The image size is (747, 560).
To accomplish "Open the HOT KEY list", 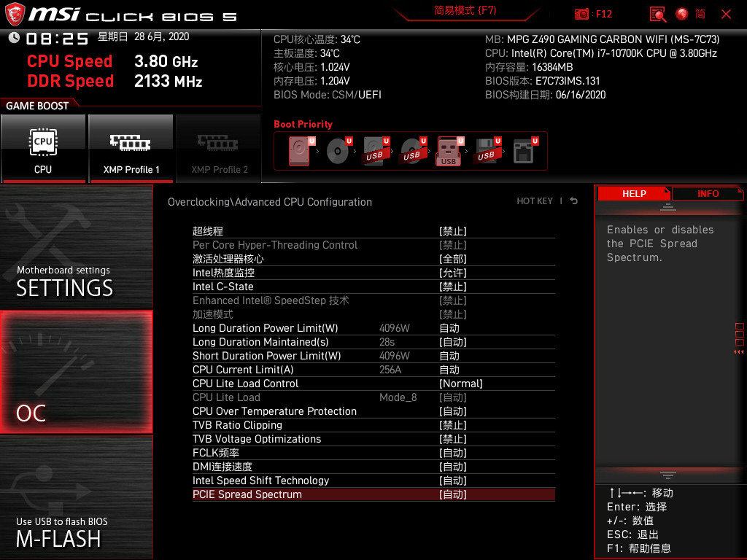I will 535,201.
